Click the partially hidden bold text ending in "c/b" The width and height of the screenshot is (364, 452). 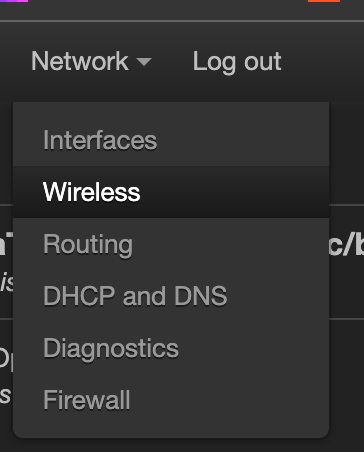(346, 245)
